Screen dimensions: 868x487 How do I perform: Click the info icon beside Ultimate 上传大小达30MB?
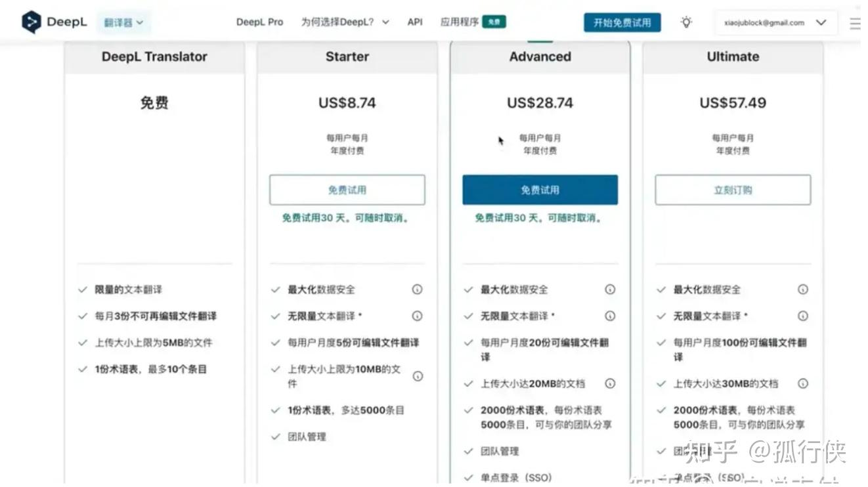(x=802, y=383)
